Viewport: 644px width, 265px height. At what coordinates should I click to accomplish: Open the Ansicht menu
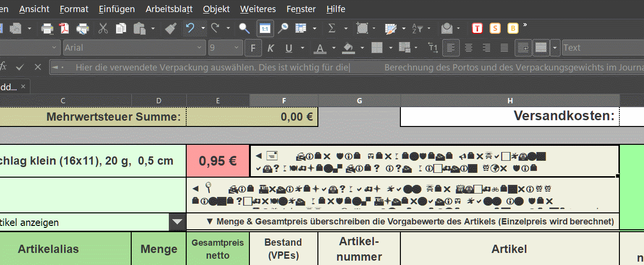tap(34, 9)
